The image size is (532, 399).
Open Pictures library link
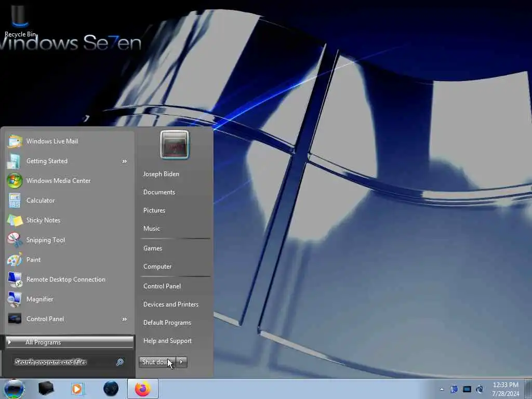point(154,210)
